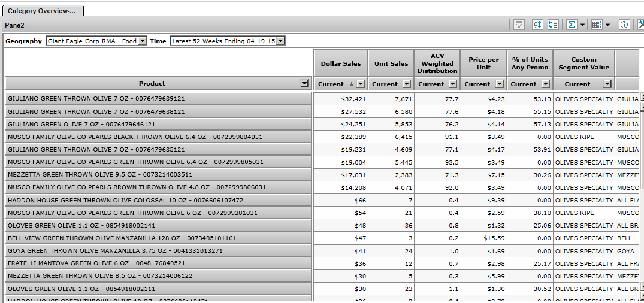Screen dimensions: 644x303
Task: Click the grid layout toolbar icon
Action: pyautogui.click(x=597, y=25)
